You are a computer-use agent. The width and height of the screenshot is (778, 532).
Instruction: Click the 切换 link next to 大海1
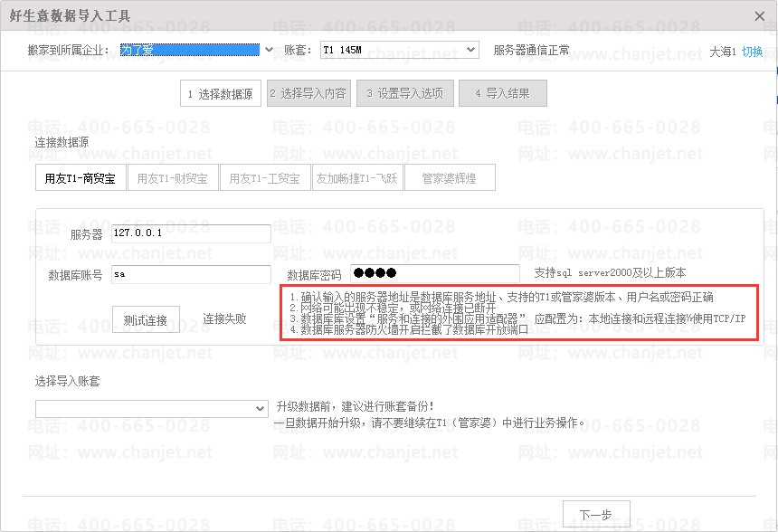click(752, 52)
